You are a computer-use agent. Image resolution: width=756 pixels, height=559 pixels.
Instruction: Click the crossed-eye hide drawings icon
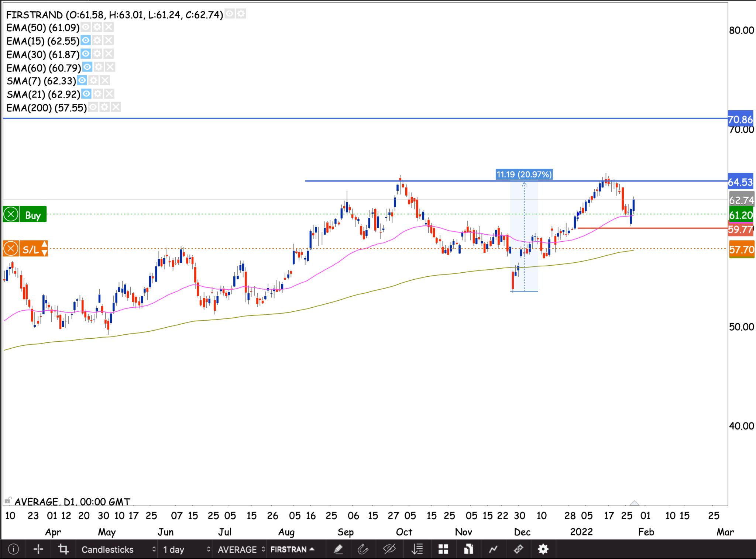(389, 549)
